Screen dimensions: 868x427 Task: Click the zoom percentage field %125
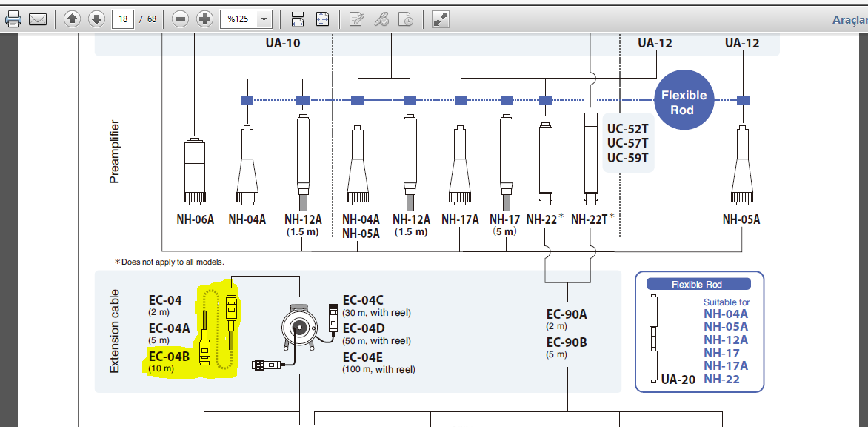click(x=238, y=19)
